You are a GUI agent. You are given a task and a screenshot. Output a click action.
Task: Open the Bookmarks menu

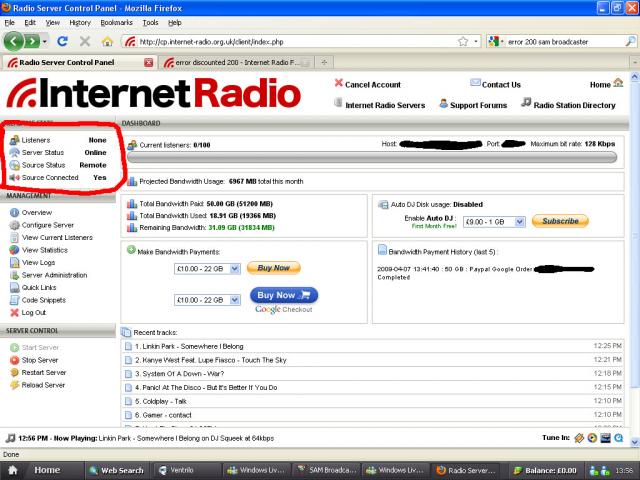[116, 21]
